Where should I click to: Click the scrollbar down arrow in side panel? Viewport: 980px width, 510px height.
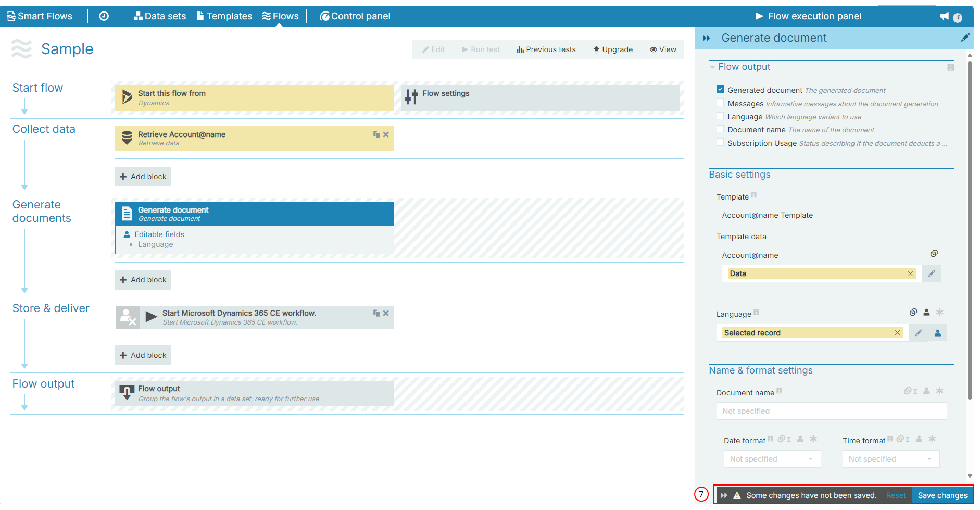pos(970,476)
